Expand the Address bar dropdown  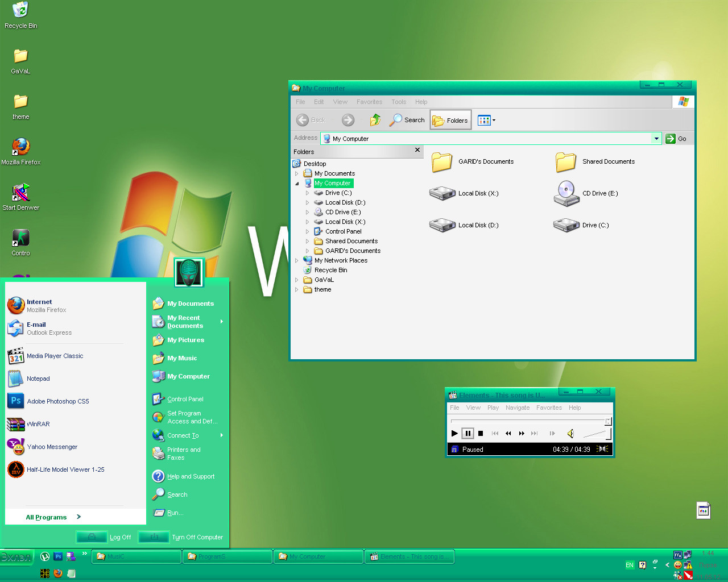(x=656, y=139)
